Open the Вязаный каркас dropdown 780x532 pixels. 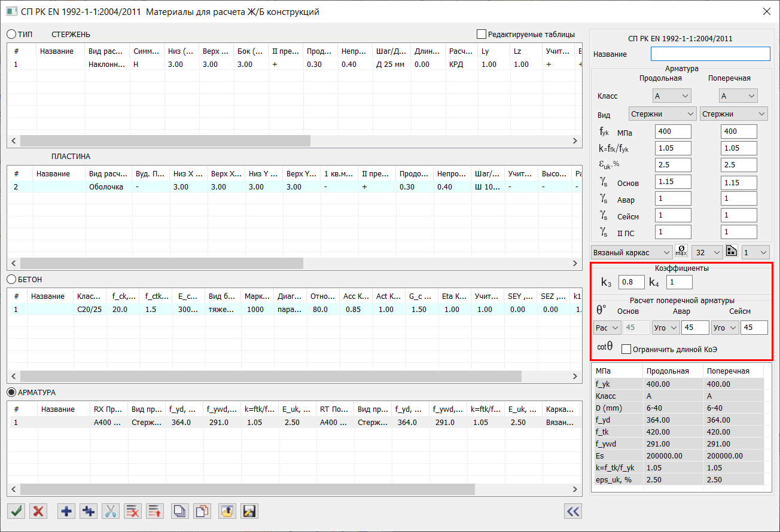point(631,252)
